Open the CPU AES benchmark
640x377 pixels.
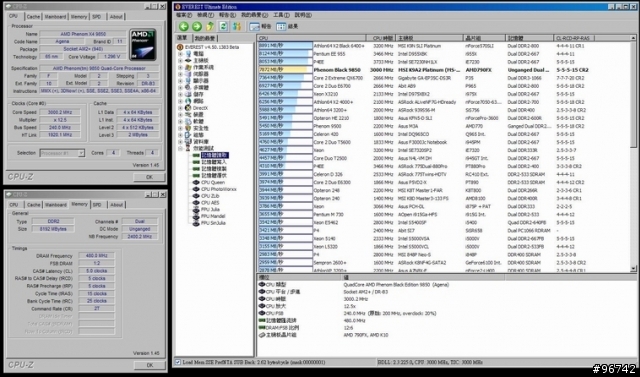click(210, 202)
